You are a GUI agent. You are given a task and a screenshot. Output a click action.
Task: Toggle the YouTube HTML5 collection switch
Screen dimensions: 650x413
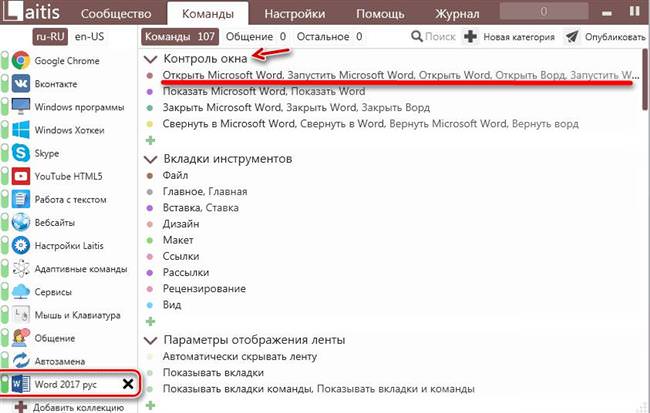pos(5,176)
